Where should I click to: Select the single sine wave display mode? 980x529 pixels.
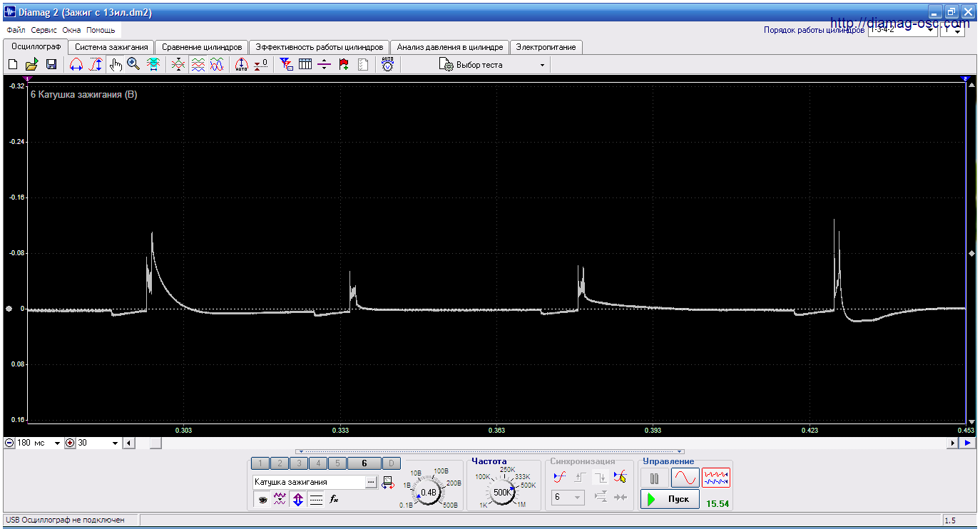[x=685, y=478]
